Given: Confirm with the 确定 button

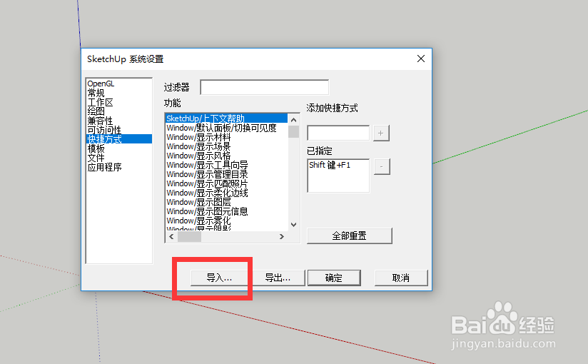Looking at the screenshot, I should click(334, 278).
